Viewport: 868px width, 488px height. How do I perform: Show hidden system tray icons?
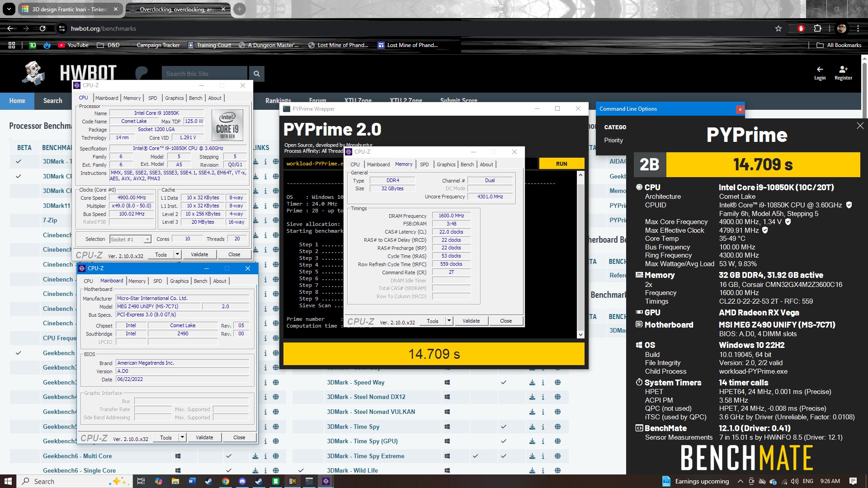(740, 481)
